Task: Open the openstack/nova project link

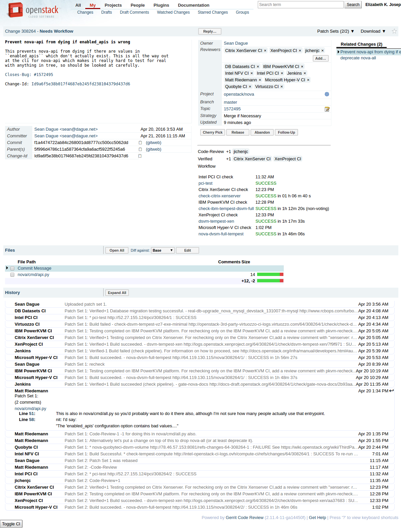Action: pyautogui.click(x=239, y=94)
